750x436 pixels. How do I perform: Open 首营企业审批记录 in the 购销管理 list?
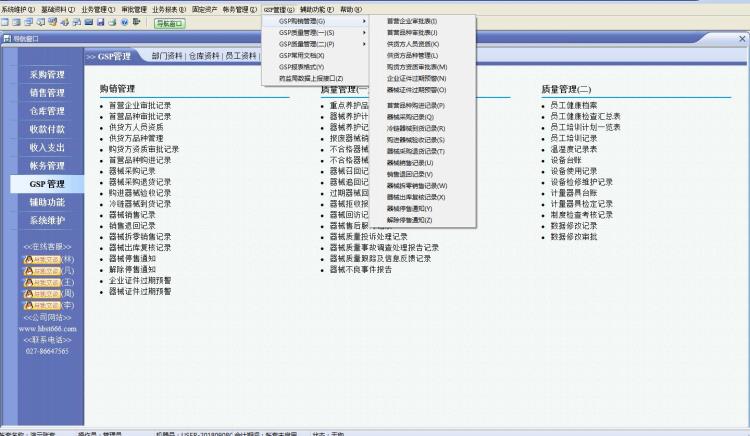pyautogui.click(x=140, y=105)
